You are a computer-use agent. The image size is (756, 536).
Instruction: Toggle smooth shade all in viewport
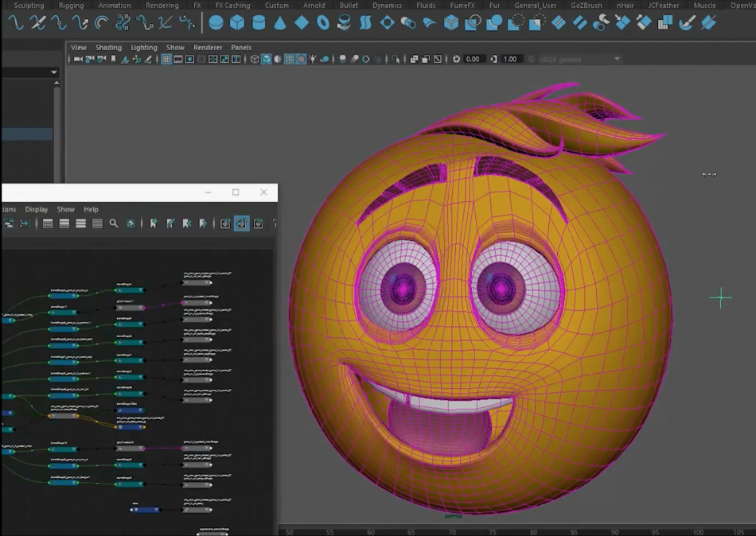click(266, 60)
